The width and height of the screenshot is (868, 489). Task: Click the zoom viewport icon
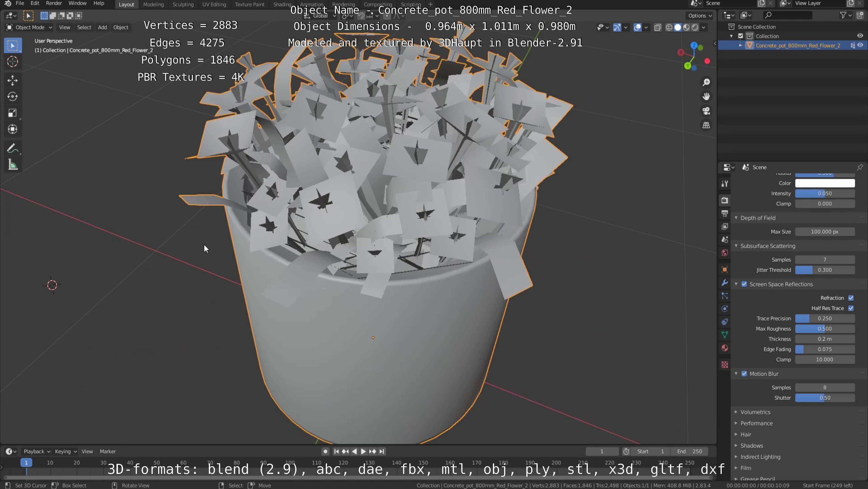click(x=706, y=83)
